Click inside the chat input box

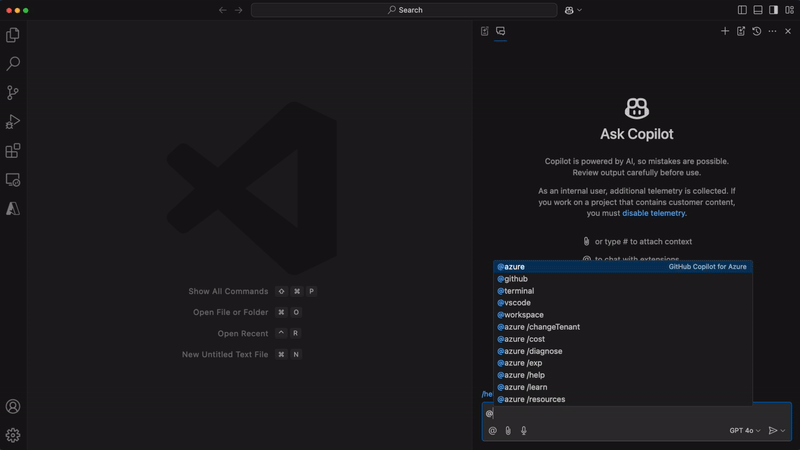(x=636, y=413)
